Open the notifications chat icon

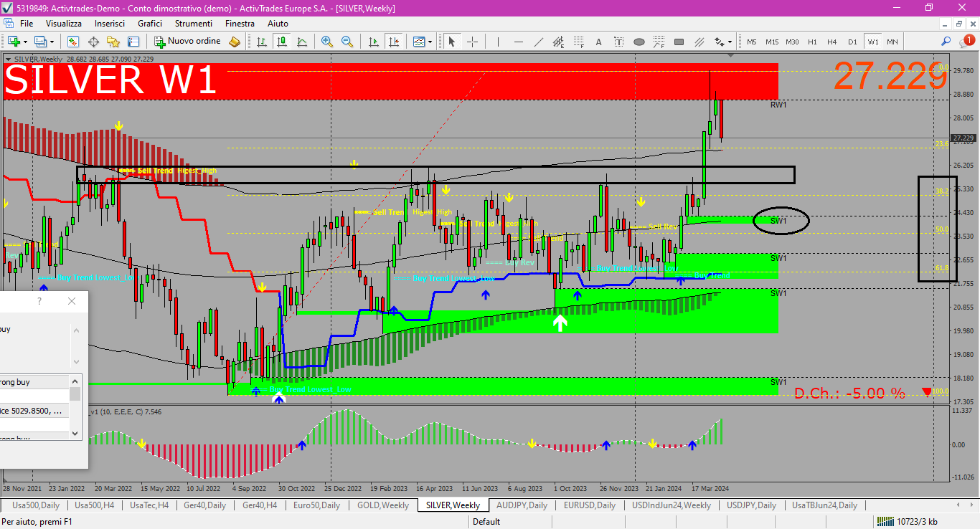pyautogui.click(x=968, y=42)
